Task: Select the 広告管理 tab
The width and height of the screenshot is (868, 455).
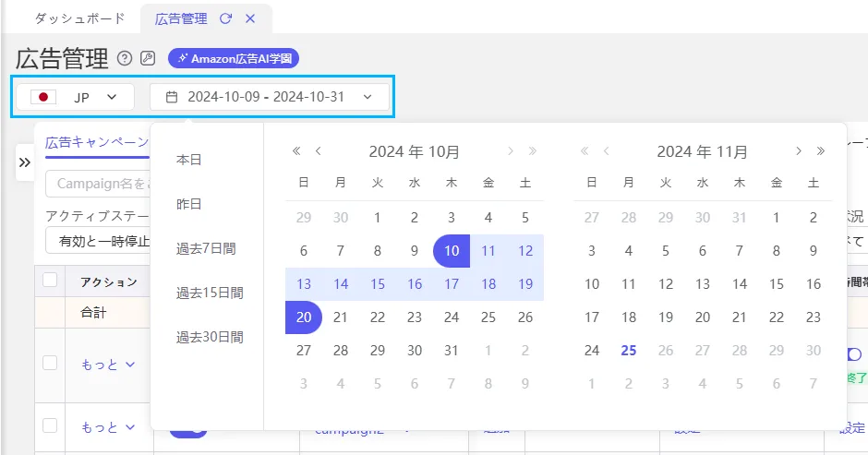Action: point(180,18)
